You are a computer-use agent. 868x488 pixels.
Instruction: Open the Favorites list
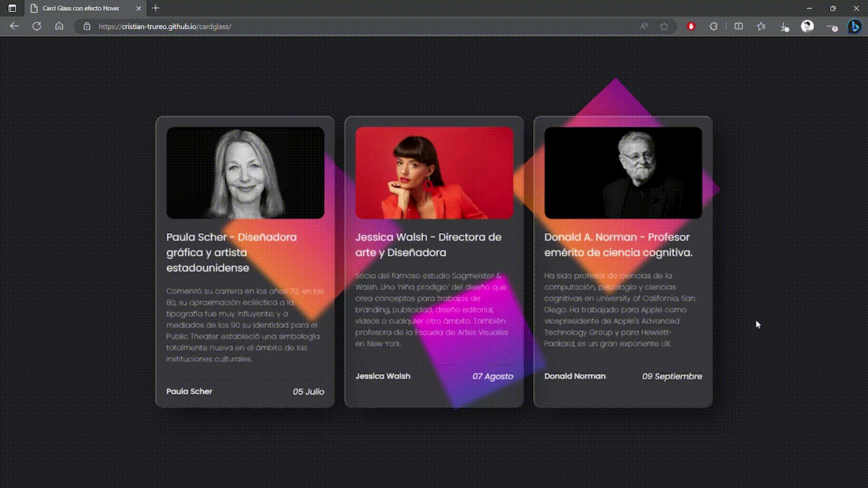point(761,26)
